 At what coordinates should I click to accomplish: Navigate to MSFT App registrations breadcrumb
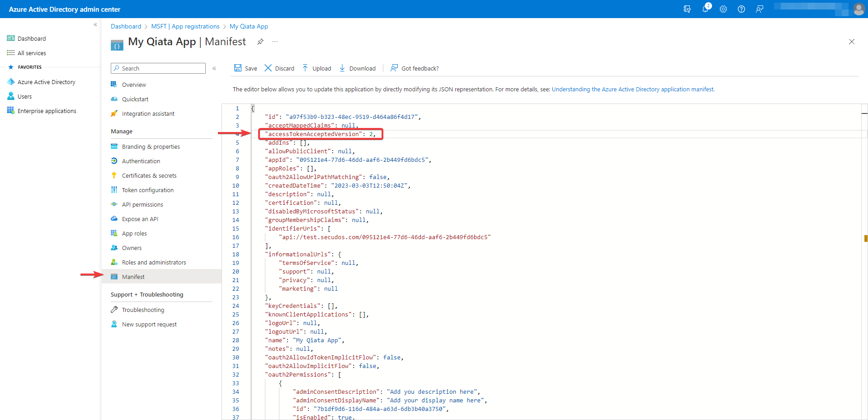pyautogui.click(x=185, y=26)
